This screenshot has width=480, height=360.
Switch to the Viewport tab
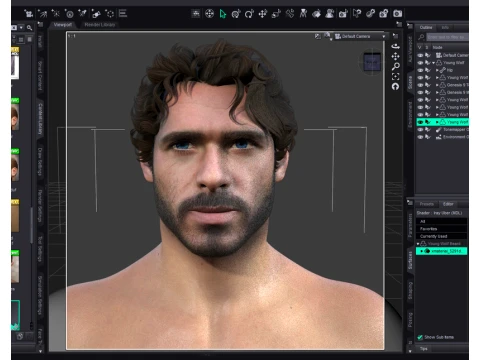tap(63, 25)
